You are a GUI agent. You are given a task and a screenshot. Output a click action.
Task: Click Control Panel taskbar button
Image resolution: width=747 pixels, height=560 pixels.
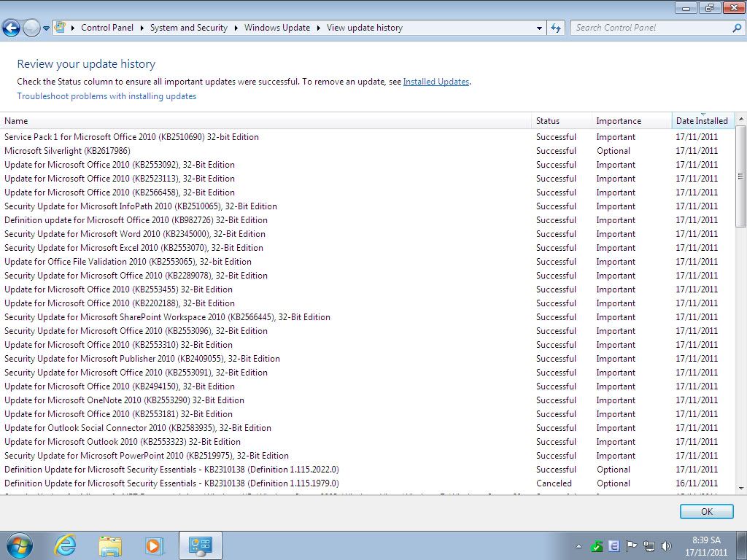click(200, 545)
